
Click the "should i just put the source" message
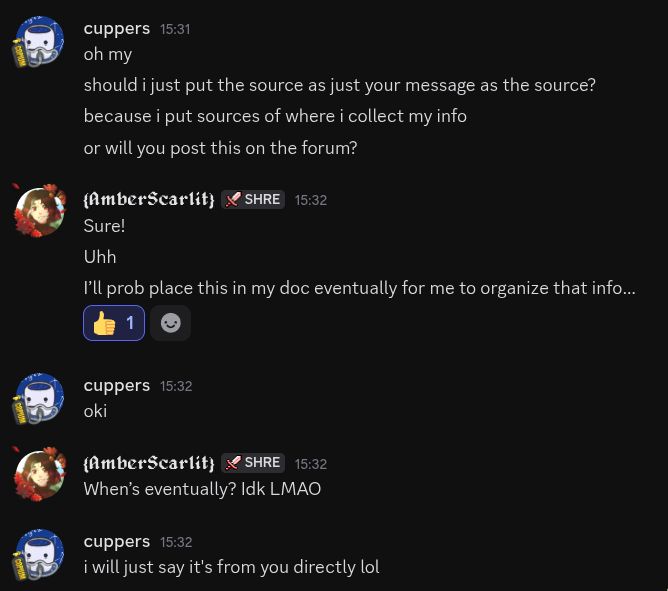pos(339,85)
